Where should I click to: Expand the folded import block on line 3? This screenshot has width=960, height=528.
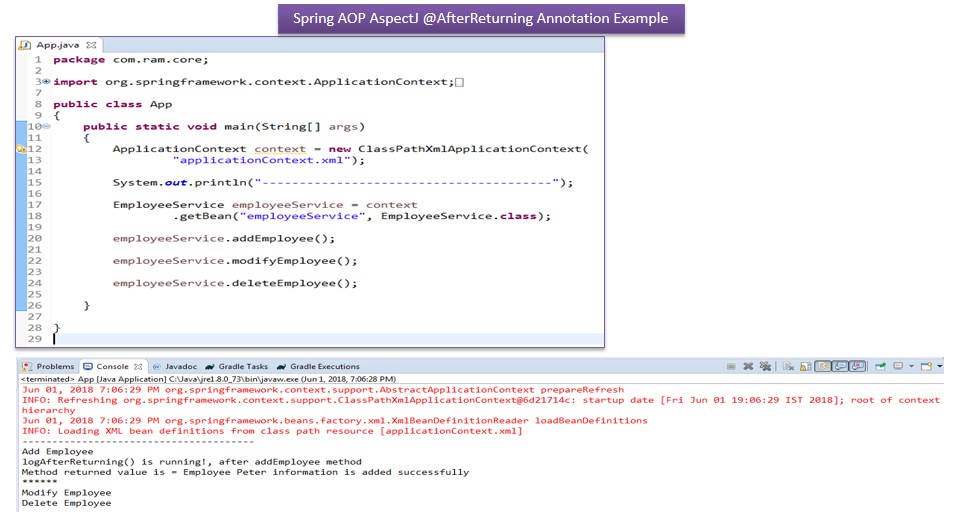(46, 81)
